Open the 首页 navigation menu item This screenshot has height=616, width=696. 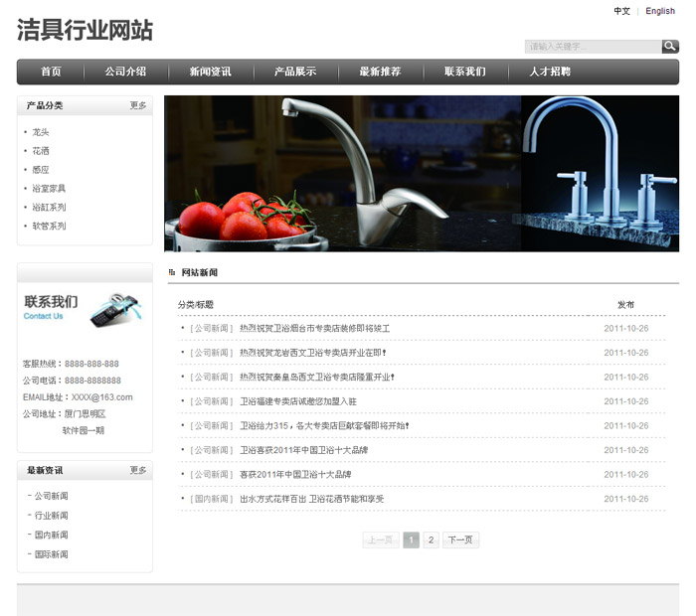pos(51,72)
